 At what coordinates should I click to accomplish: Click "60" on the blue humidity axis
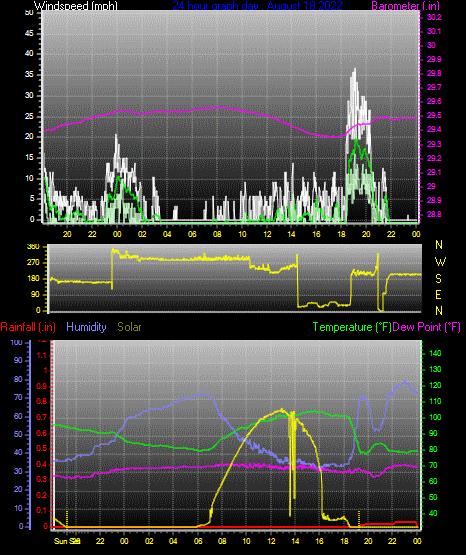18,416
